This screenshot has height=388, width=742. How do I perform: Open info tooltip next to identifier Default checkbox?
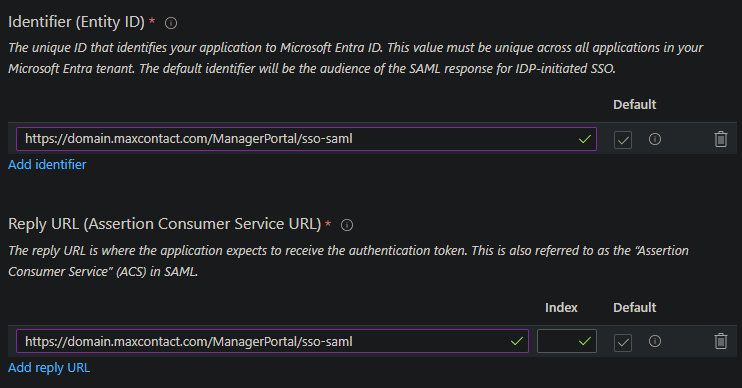tap(655, 139)
